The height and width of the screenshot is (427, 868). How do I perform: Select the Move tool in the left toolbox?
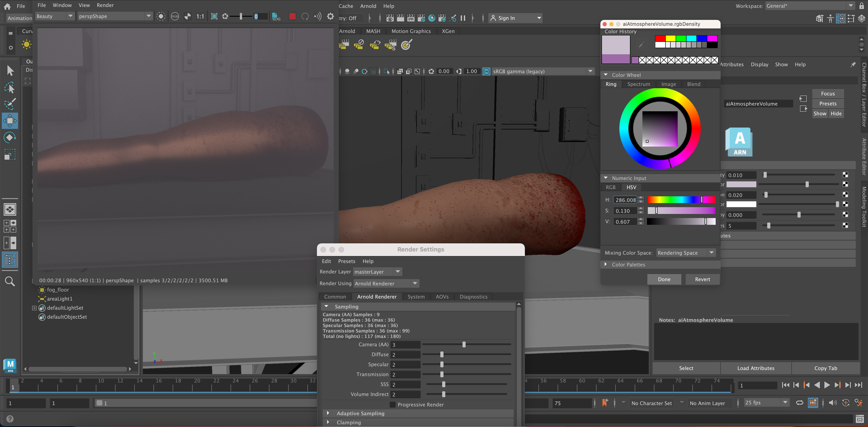coord(10,121)
